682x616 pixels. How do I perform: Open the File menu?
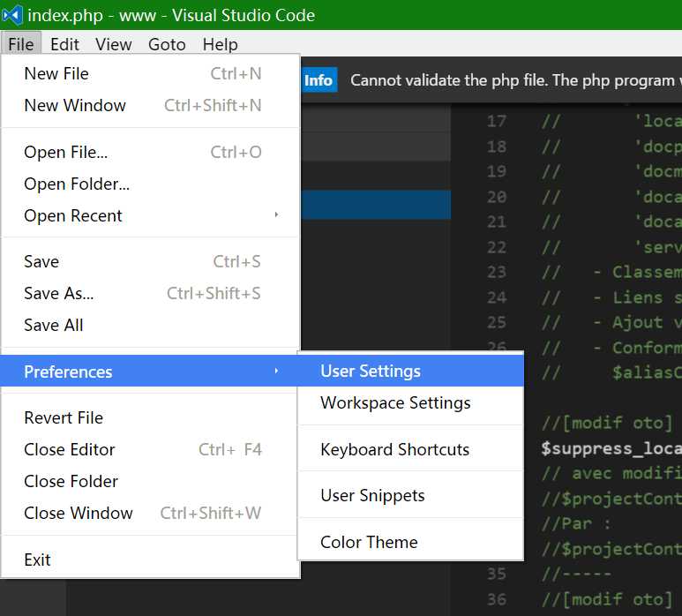21,44
